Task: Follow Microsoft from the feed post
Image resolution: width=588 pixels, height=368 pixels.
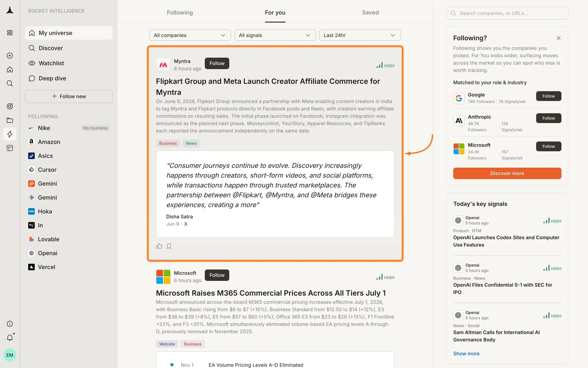Action: 217,275
